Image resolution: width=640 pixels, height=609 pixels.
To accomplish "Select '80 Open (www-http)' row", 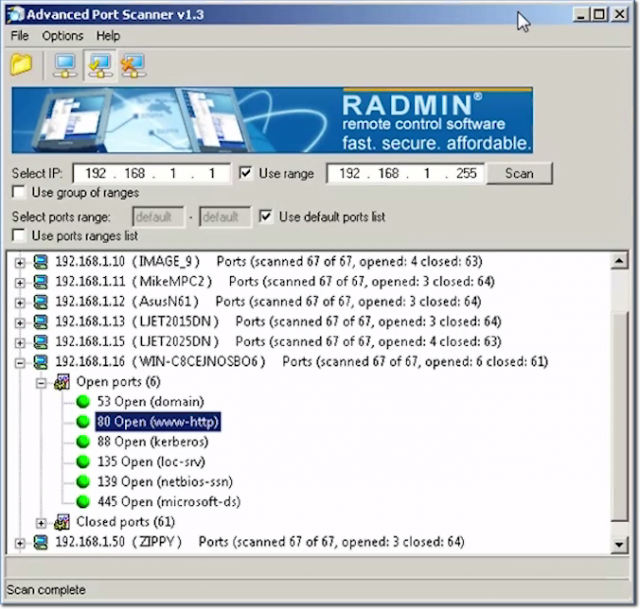I will [x=158, y=422].
